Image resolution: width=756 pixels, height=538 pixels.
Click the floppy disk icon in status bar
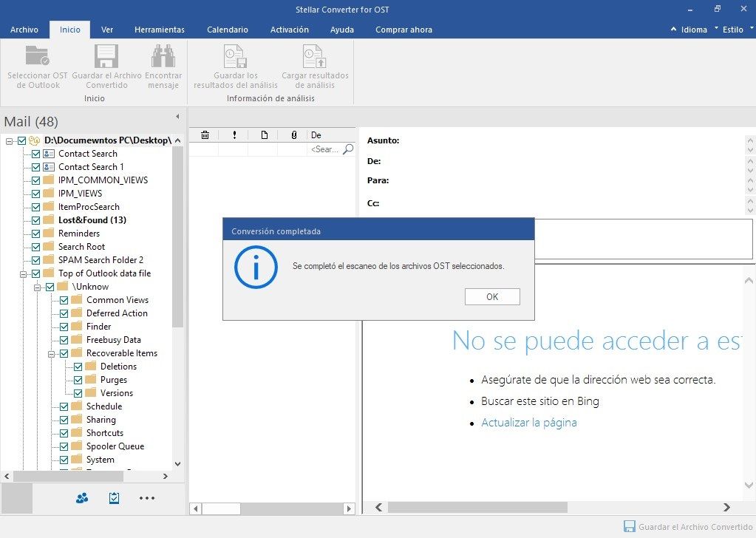point(629,526)
